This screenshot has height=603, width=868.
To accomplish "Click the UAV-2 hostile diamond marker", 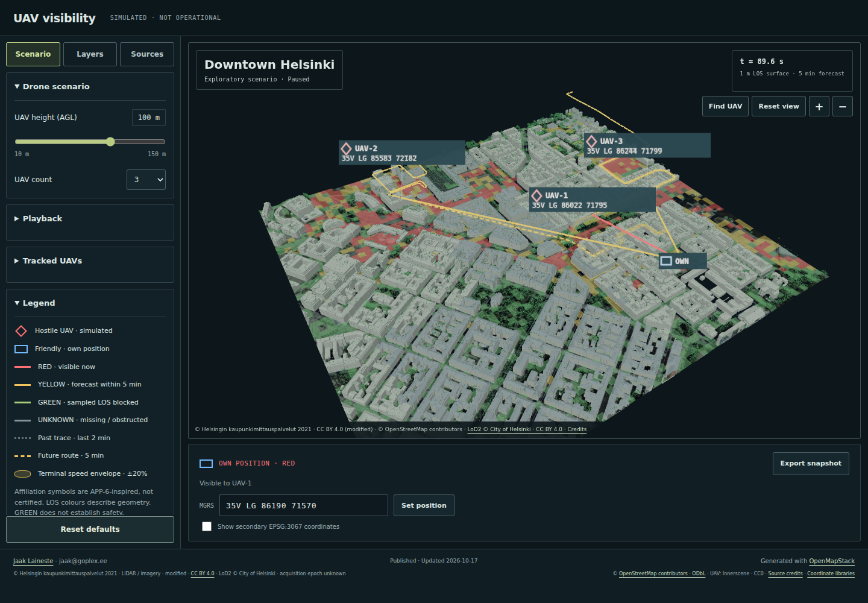I will click(x=346, y=149).
